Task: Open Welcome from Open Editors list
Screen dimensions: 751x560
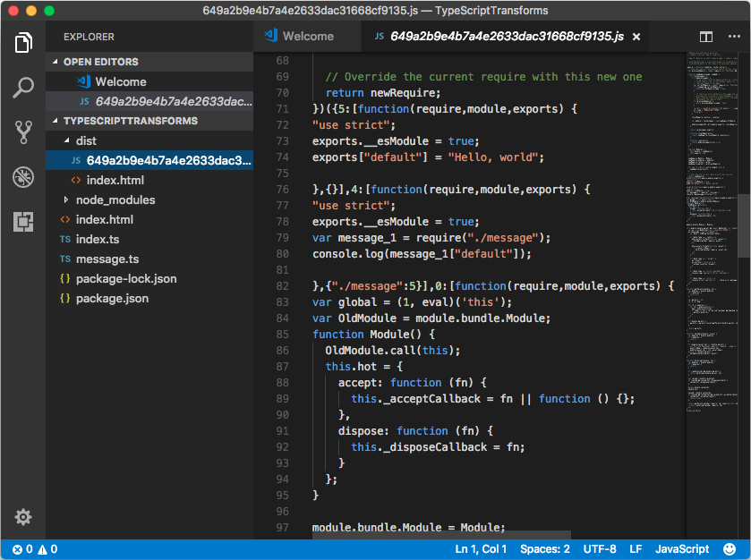Action: (149, 81)
